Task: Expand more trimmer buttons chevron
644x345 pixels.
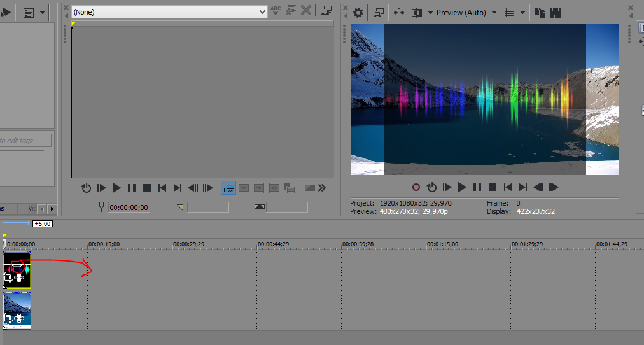Action: pos(322,188)
